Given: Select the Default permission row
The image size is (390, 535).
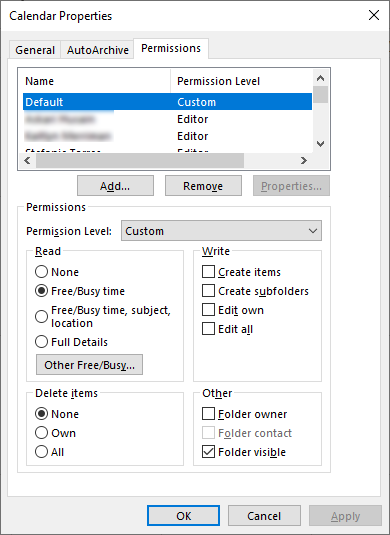Looking at the screenshot, I should pyautogui.click(x=167, y=102).
